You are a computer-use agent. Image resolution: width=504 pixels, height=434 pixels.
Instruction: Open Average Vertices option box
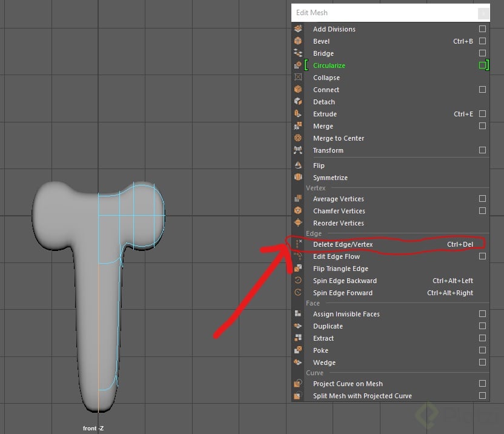[x=482, y=198]
